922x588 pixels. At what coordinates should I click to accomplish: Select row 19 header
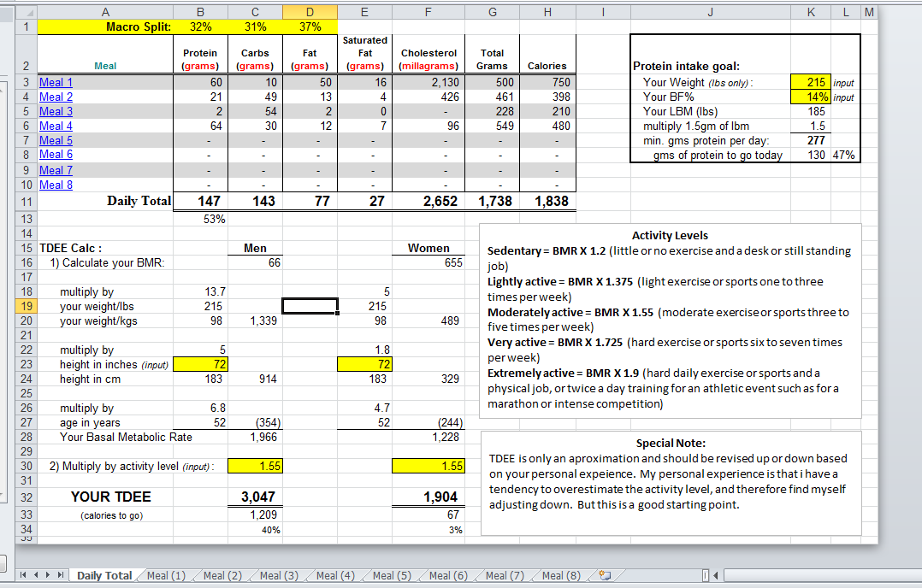[26, 306]
